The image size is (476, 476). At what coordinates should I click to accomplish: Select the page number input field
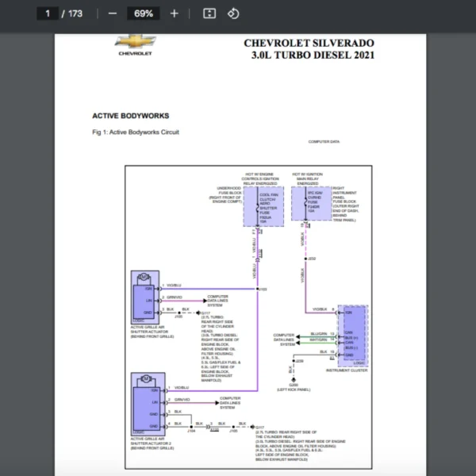coord(49,13)
